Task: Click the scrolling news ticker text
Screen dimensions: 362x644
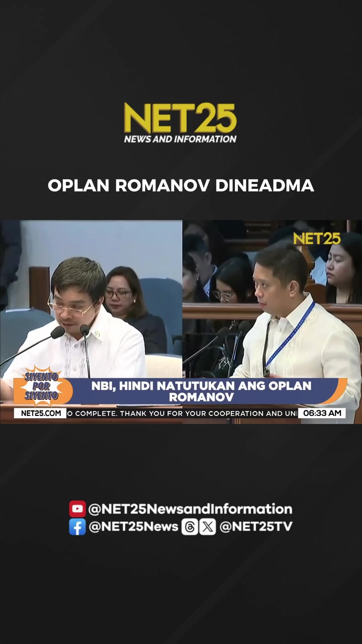Action: pyautogui.click(x=182, y=413)
